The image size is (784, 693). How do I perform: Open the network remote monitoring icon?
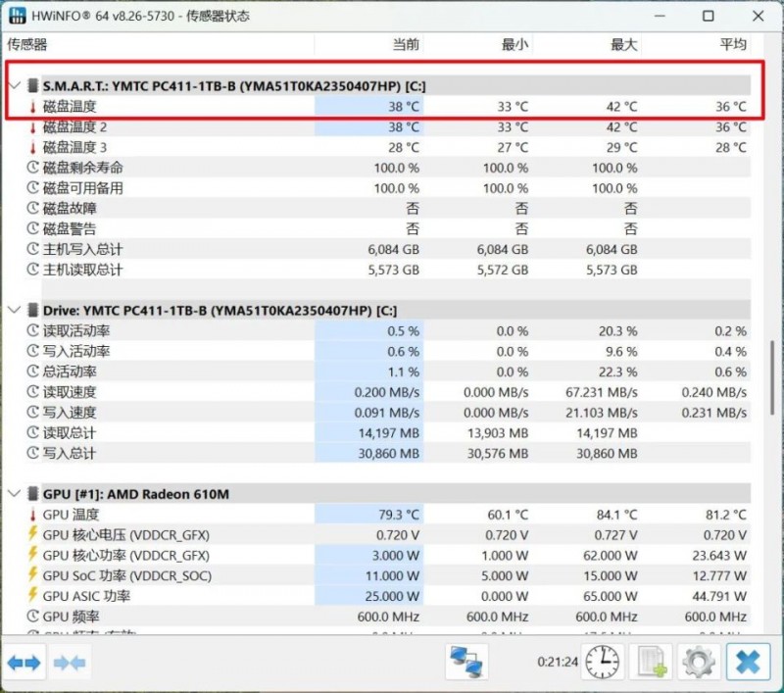pyautogui.click(x=466, y=663)
